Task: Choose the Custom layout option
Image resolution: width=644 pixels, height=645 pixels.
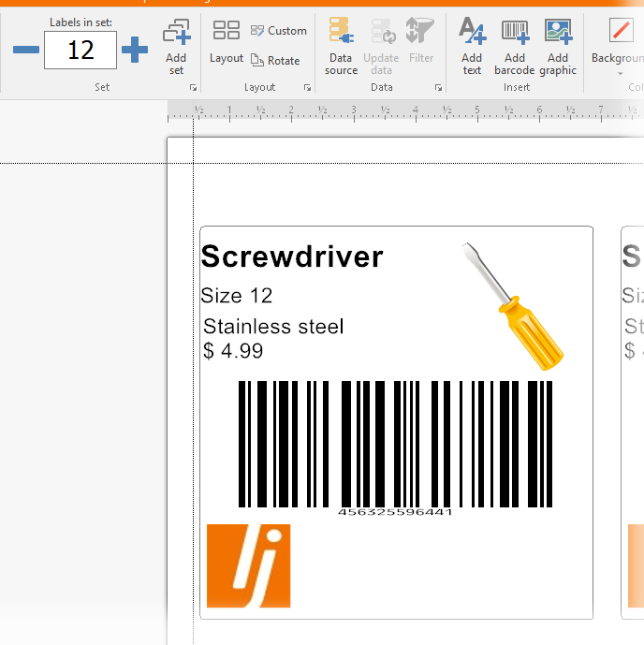Action: coord(278,31)
